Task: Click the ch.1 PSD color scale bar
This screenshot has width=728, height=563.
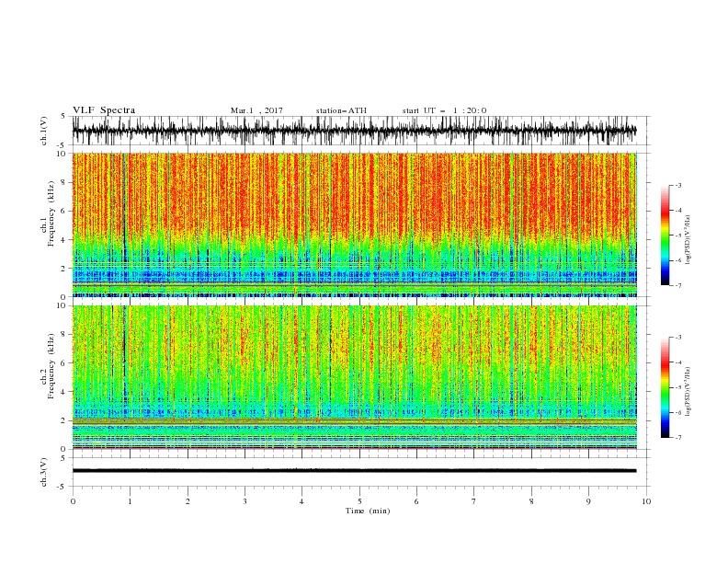Action: click(665, 236)
